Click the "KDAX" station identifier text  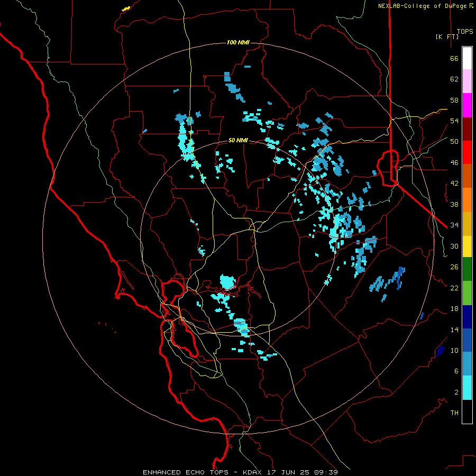253,472
